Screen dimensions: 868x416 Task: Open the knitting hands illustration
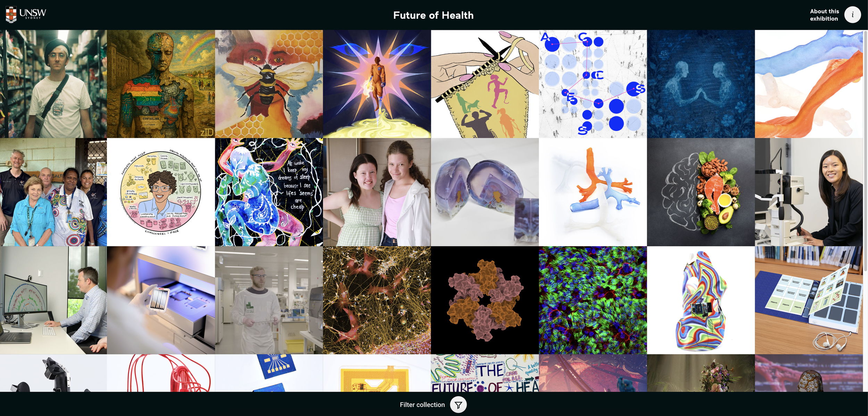click(x=485, y=84)
